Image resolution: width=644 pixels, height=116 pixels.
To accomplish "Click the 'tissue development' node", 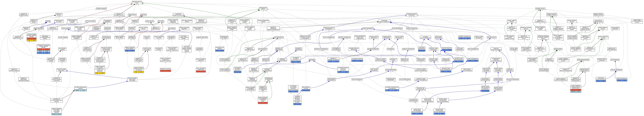I will pos(397,28).
